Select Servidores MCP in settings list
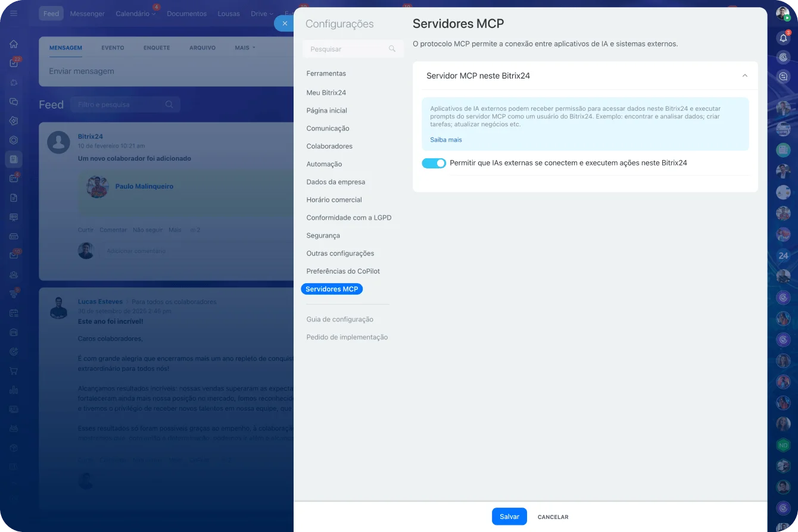798x532 pixels. 332,289
